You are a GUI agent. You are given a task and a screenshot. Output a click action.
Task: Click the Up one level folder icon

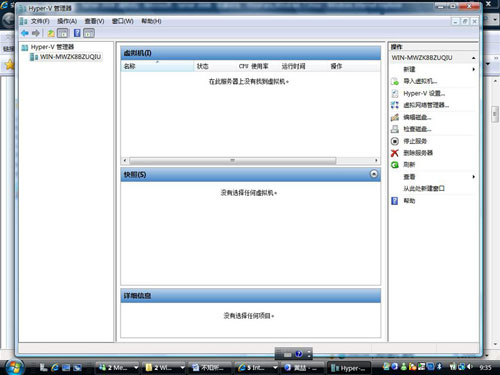pyautogui.click(x=51, y=33)
